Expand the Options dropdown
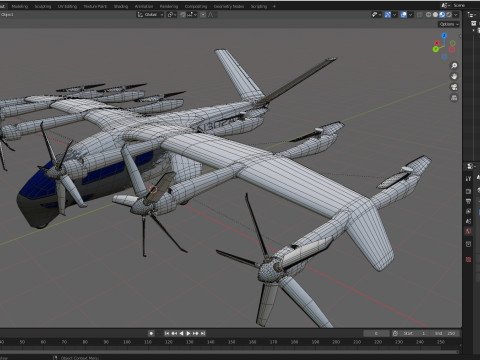This screenshot has height=360, width=480. click(x=449, y=24)
